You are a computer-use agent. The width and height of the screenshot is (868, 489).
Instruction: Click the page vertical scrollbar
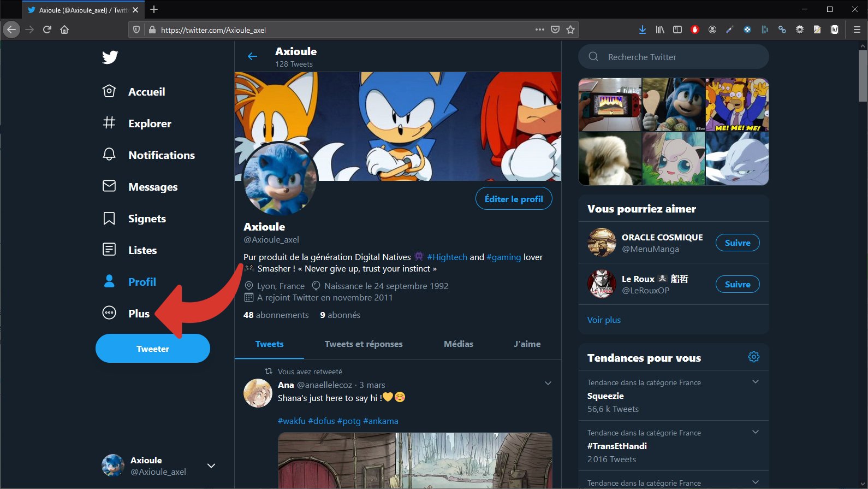tap(863, 76)
